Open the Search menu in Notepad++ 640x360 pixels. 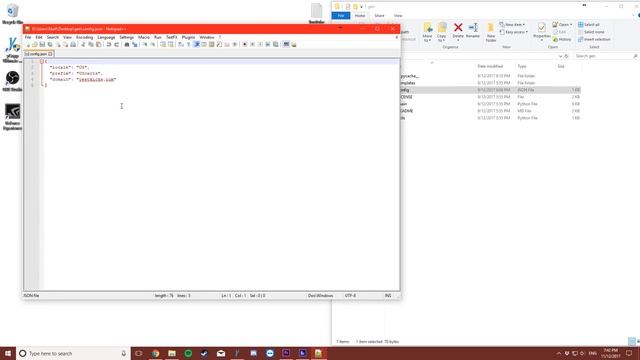coord(53,37)
